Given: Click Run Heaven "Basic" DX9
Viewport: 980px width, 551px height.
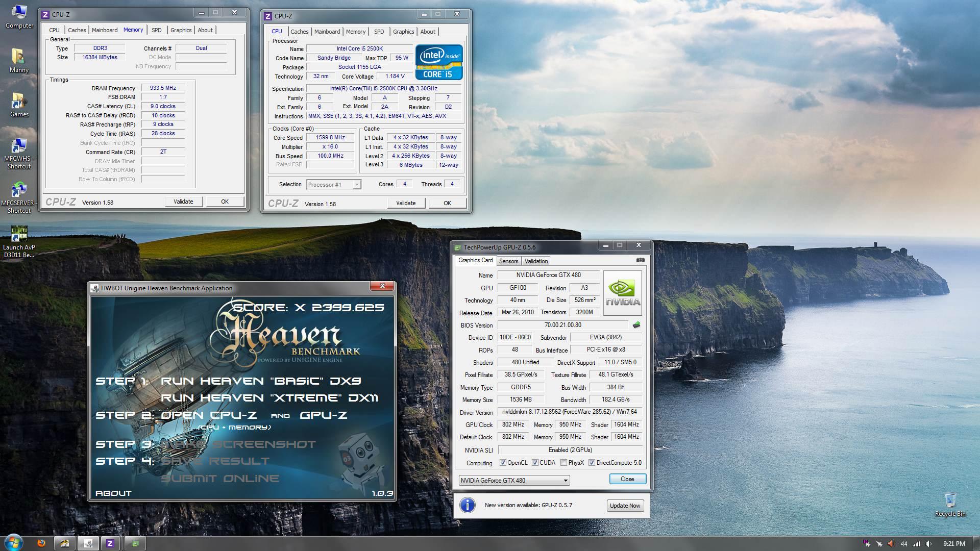Looking at the screenshot, I should click(x=261, y=381).
